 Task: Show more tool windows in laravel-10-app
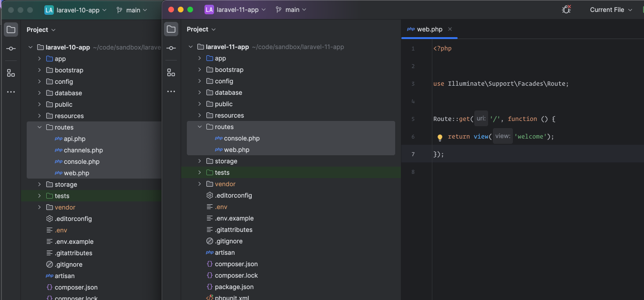[x=11, y=92]
